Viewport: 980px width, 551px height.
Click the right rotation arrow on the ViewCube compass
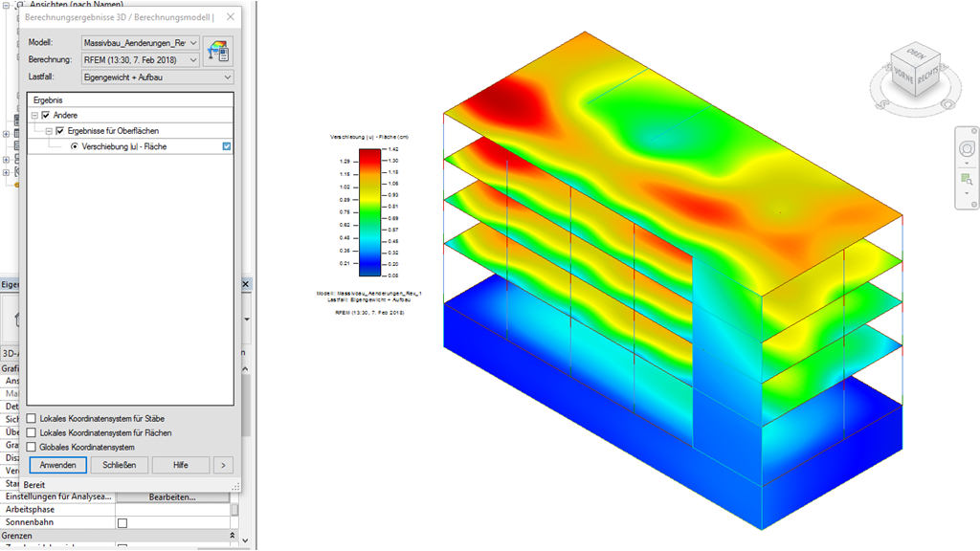pyautogui.click(x=944, y=68)
